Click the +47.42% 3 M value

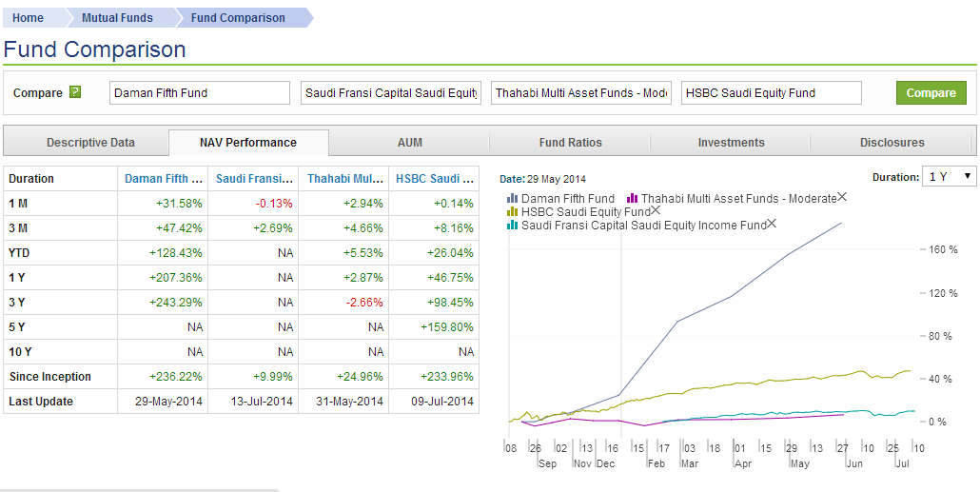point(179,228)
